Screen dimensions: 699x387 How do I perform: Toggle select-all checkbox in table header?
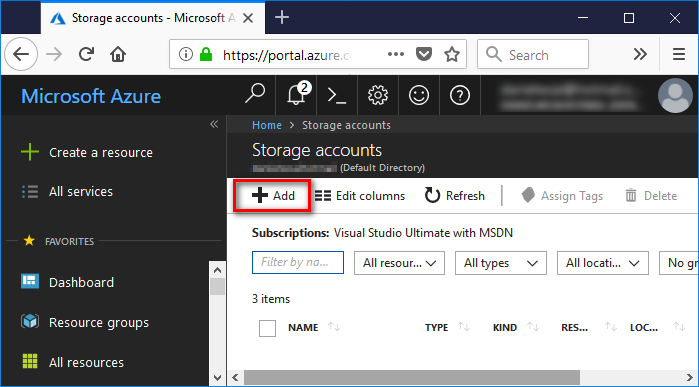tap(267, 328)
